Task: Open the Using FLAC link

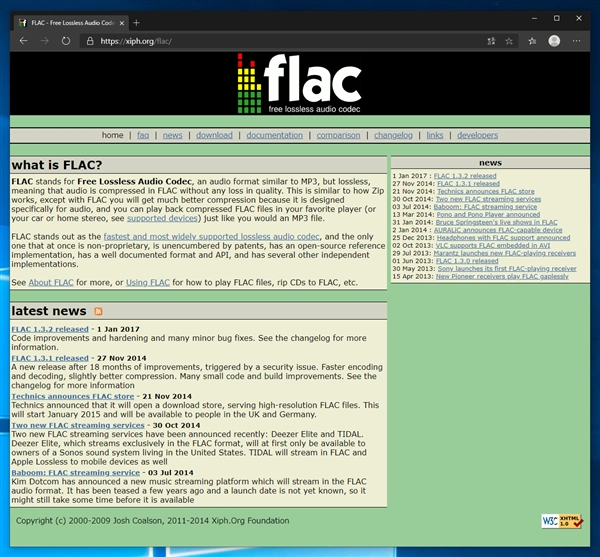Action: pos(148,282)
